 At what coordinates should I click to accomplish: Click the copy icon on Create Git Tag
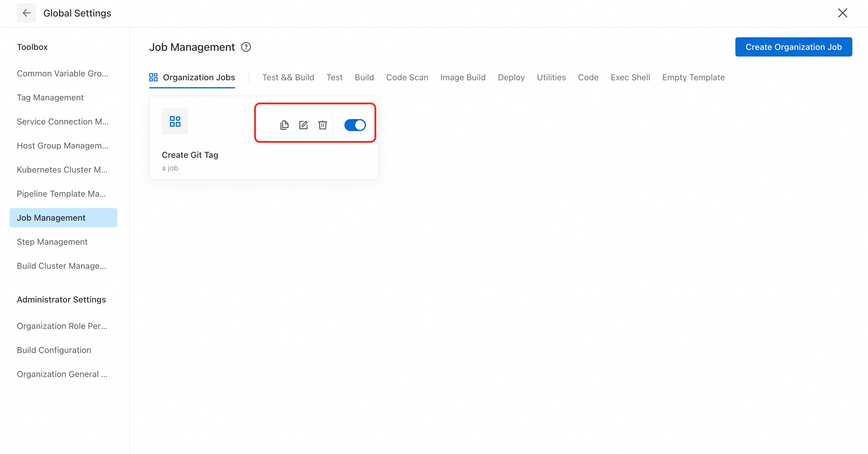pyautogui.click(x=284, y=125)
